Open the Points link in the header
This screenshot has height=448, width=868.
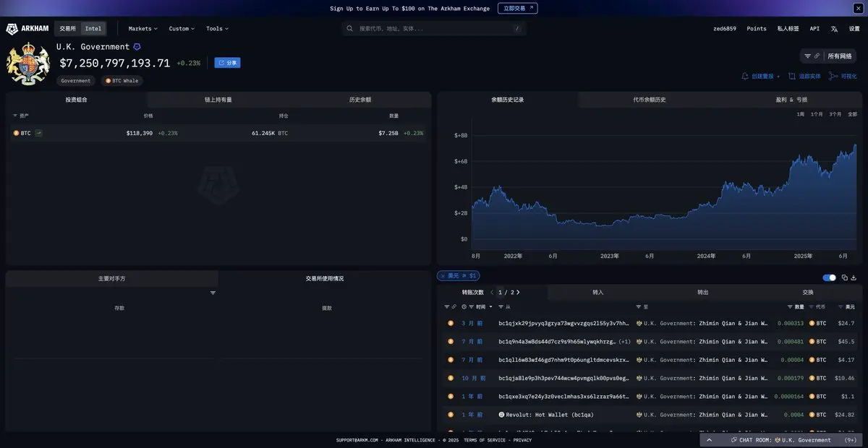(757, 29)
